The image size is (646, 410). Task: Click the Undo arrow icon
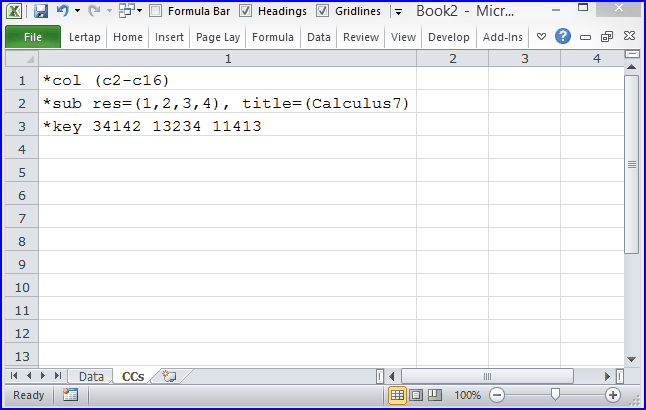click(62, 11)
